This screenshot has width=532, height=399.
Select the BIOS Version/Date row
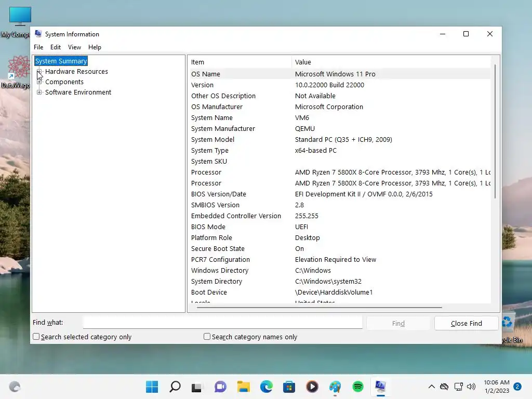point(339,194)
